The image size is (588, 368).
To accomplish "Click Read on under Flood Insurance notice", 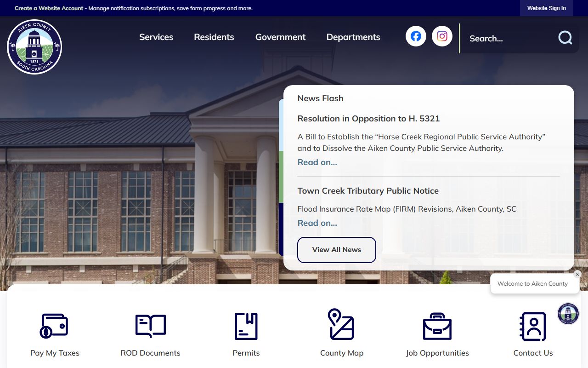I will 317,223.
